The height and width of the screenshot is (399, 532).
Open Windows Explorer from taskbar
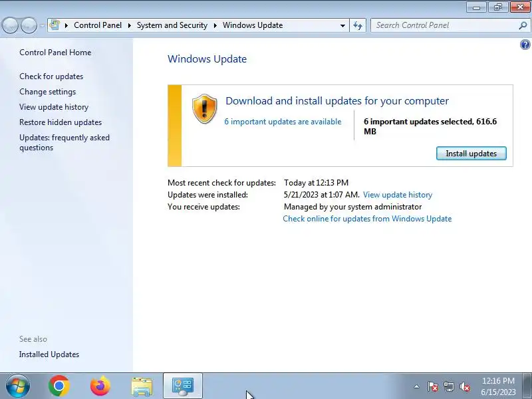pos(142,386)
